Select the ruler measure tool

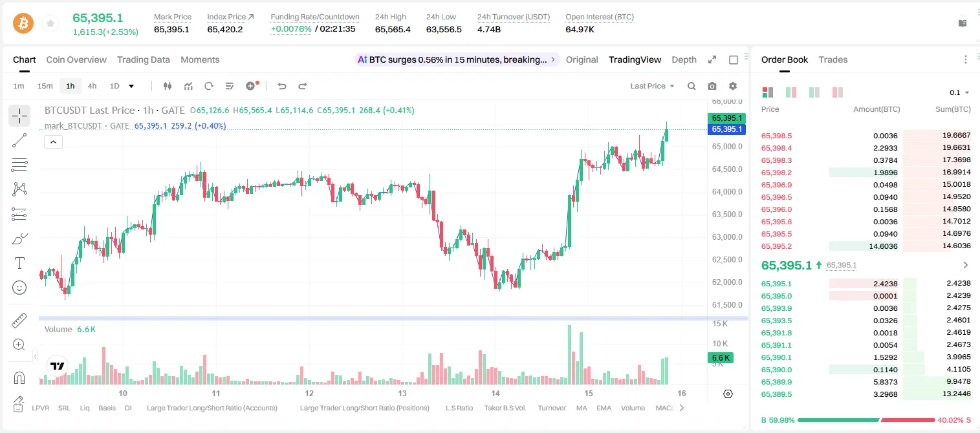(x=19, y=321)
